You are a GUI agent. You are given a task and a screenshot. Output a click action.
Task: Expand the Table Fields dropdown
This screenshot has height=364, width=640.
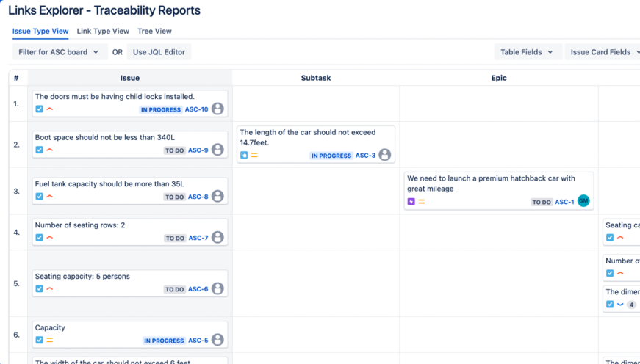tap(528, 52)
